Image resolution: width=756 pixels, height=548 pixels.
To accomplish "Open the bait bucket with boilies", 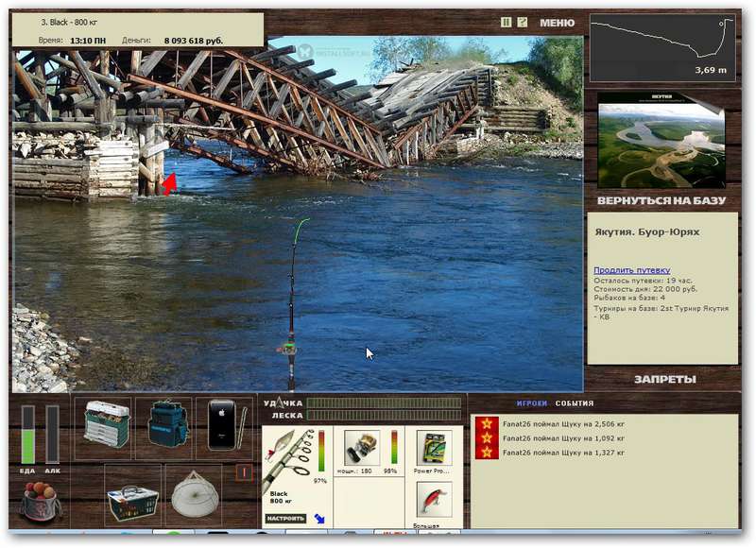I will coord(42,502).
